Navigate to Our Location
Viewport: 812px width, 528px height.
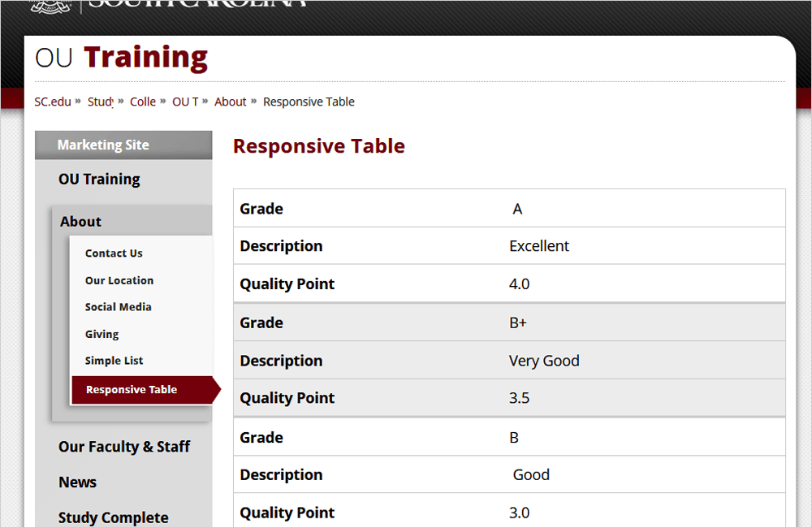(119, 280)
